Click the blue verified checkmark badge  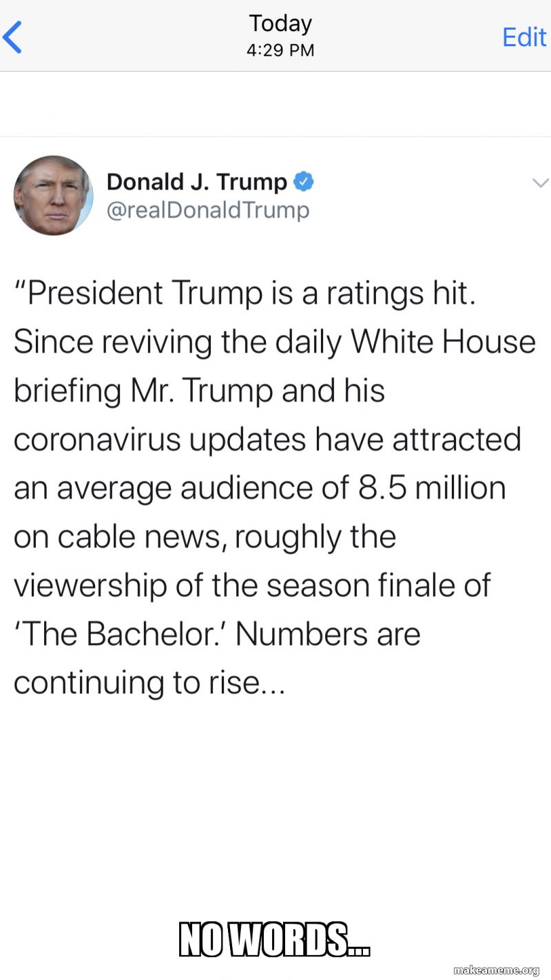coord(304,182)
